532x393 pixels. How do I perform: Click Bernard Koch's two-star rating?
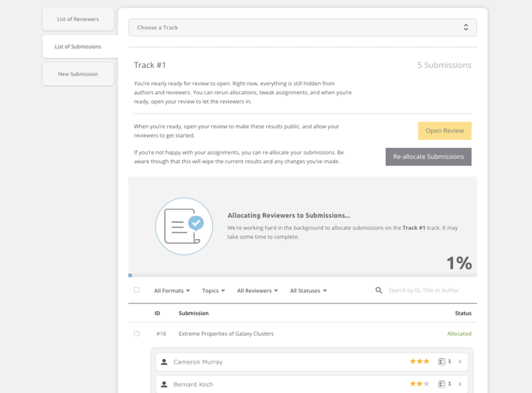point(419,384)
